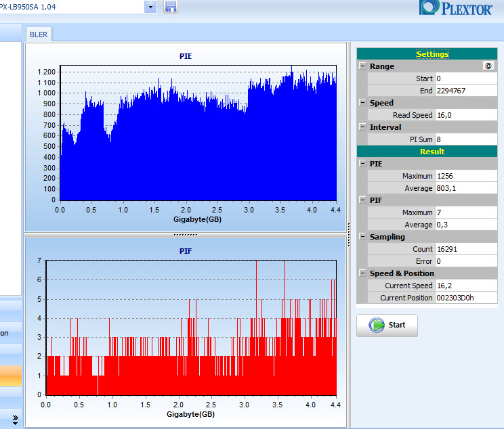
Task: Collapse the Range section
Action: (362, 66)
